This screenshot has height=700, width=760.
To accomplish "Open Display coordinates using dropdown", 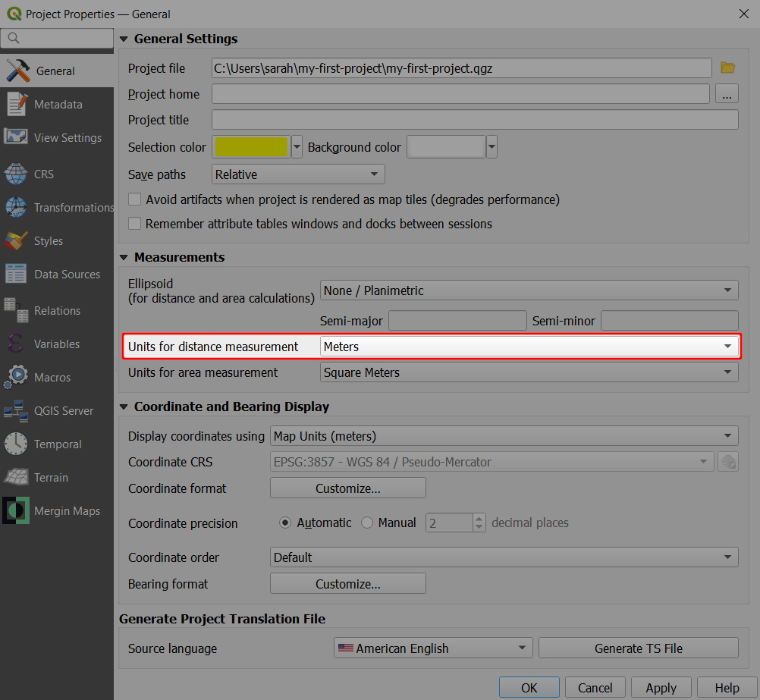I will click(x=504, y=436).
